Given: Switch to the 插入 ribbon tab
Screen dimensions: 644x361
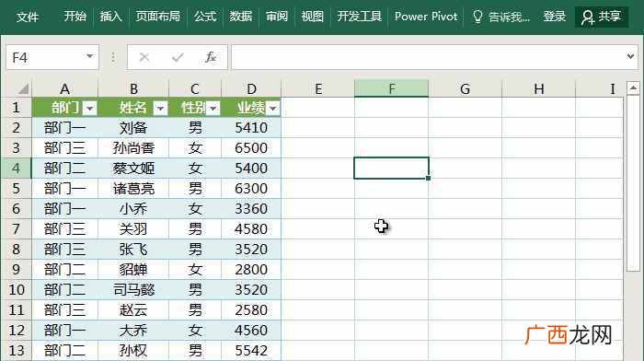Looking at the screenshot, I should (x=111, y=17).
